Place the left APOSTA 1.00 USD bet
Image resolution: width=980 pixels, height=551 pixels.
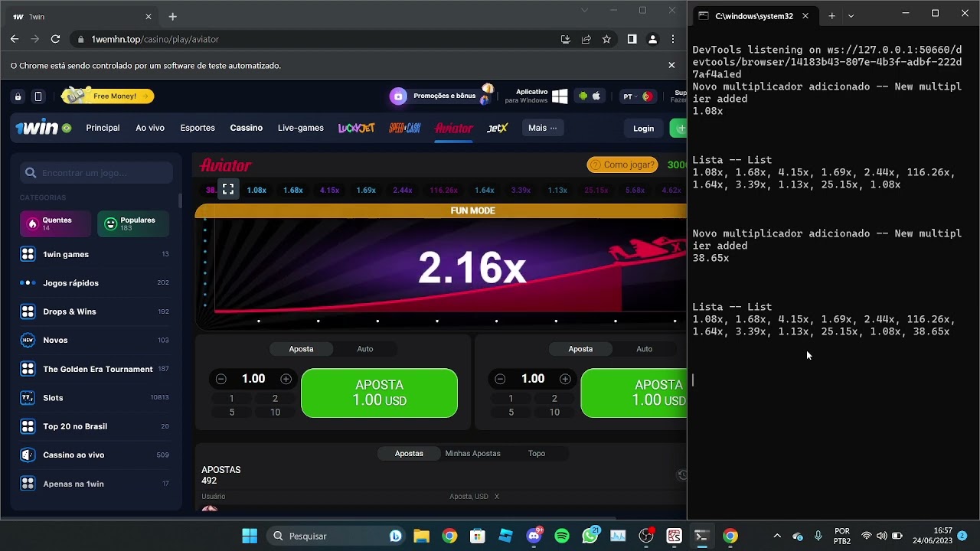[380, 393]
